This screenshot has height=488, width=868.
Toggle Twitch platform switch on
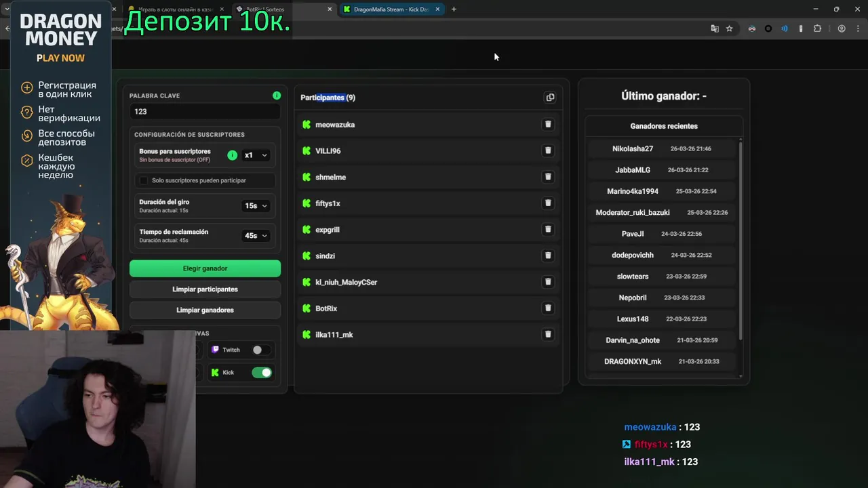click(260, 350)
